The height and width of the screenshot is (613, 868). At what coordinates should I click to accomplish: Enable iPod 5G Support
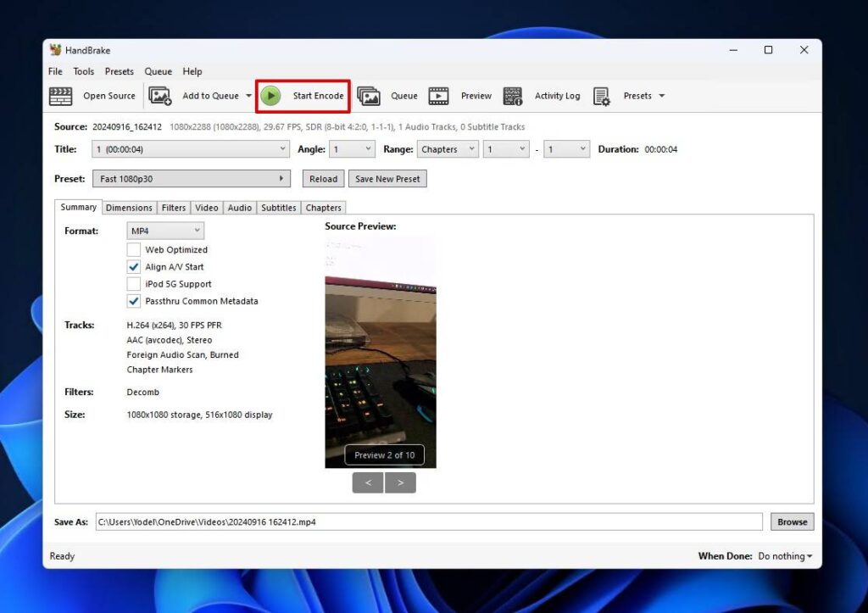(133, 284)
